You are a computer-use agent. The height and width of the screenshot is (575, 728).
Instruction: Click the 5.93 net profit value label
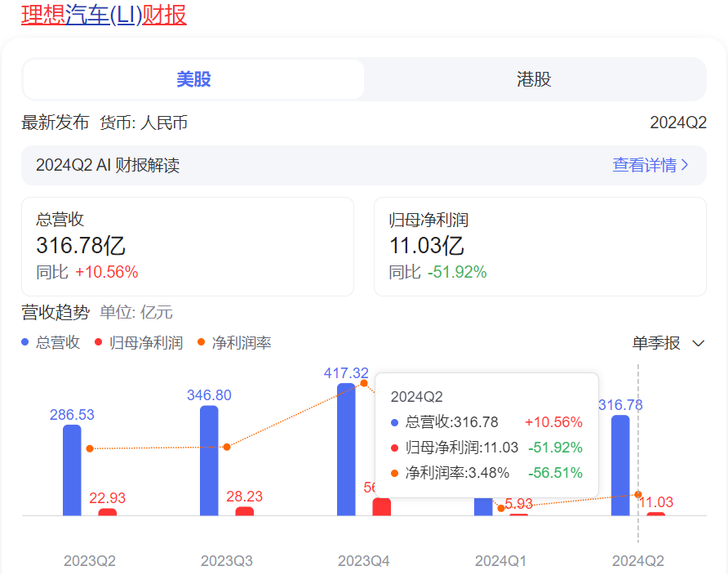pyautogui.click(x=518, y=503)
